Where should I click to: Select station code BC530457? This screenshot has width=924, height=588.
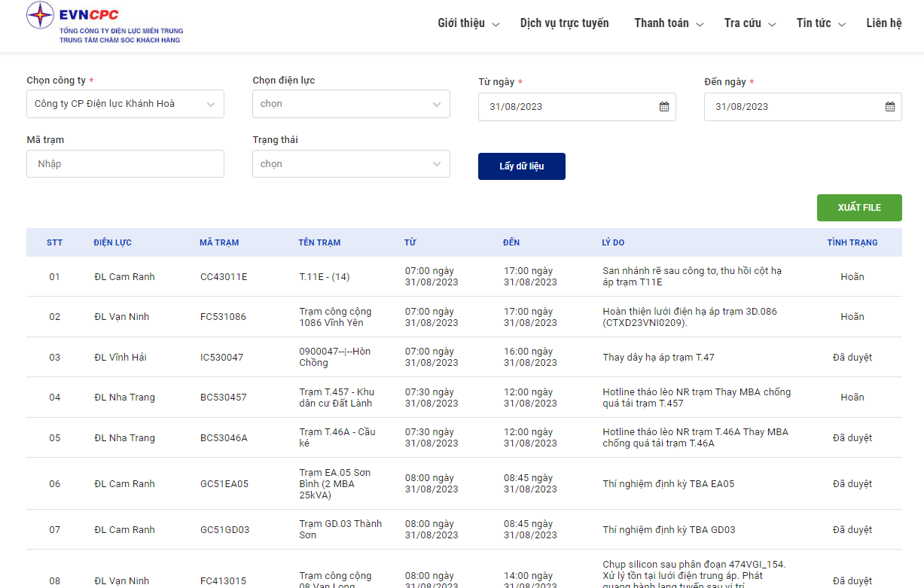pyautogui.click(x=224, y=398)
